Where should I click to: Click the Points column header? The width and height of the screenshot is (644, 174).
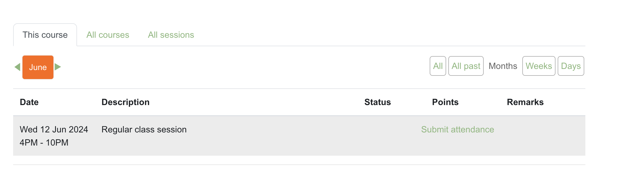pos(445,102)
